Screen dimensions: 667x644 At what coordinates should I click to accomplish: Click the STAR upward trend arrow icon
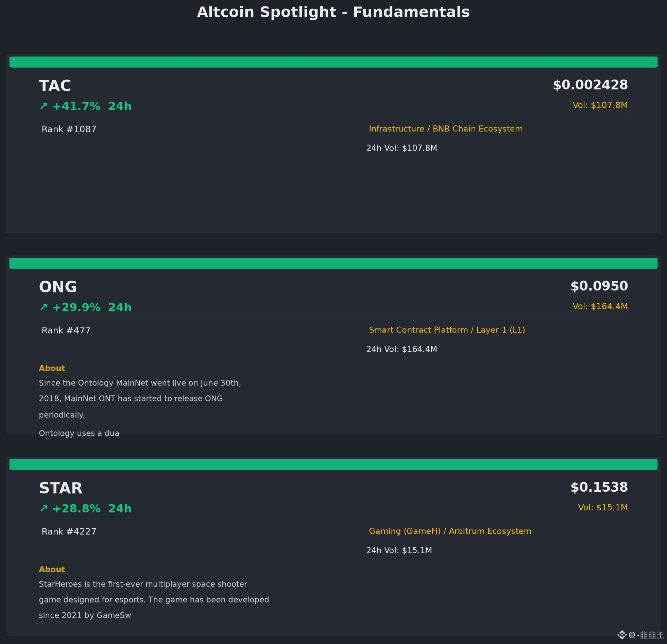44,509
